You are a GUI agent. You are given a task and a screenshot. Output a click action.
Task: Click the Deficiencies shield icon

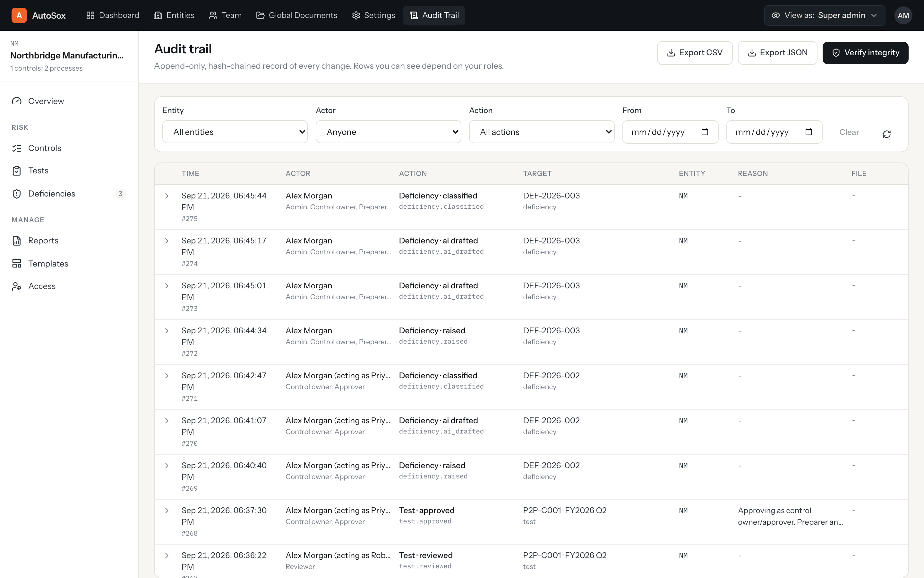pyautogui.click(x=17, y=194)
